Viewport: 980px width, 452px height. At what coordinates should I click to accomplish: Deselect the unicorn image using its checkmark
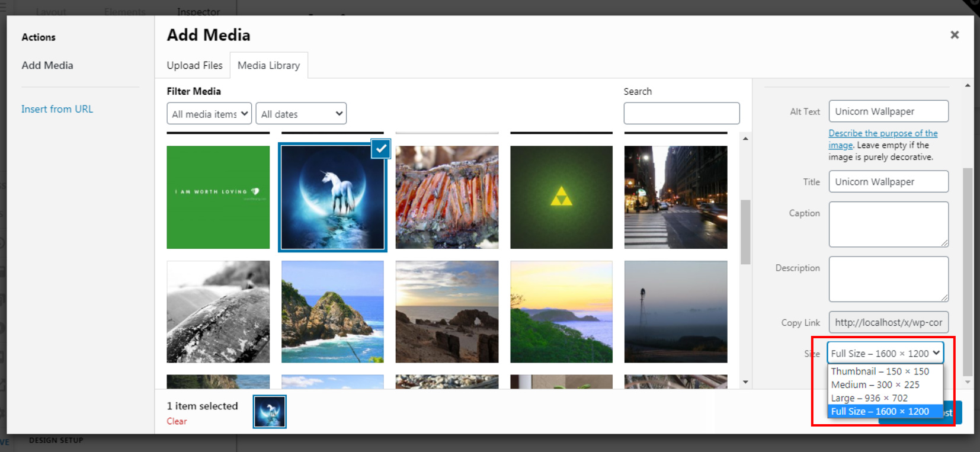click(x=380, y=149)
